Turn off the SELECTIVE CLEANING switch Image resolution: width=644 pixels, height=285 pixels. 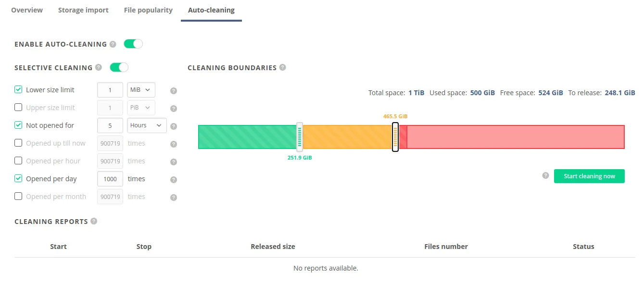coord(119,67)
